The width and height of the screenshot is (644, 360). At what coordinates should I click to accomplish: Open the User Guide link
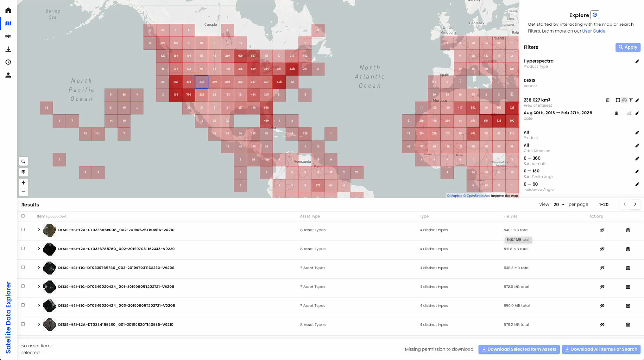click(593, 31)
